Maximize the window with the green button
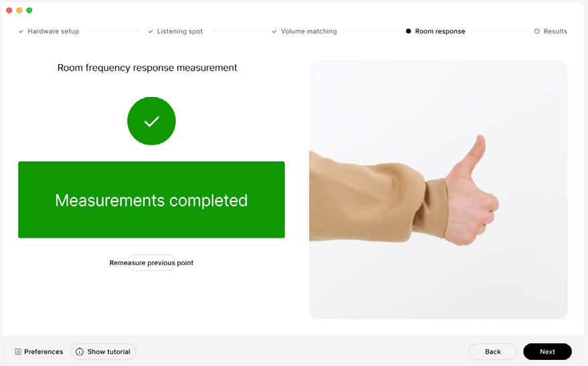Image resolution: width=588 pixels, height=366 pixels. (29, 11)
